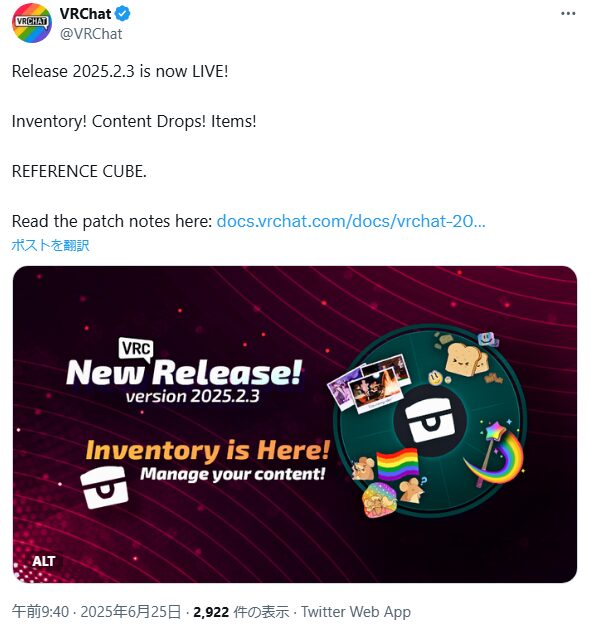Open the 2,922 件の表示 view count
The image size is (590, 630).
pos(241,612)
